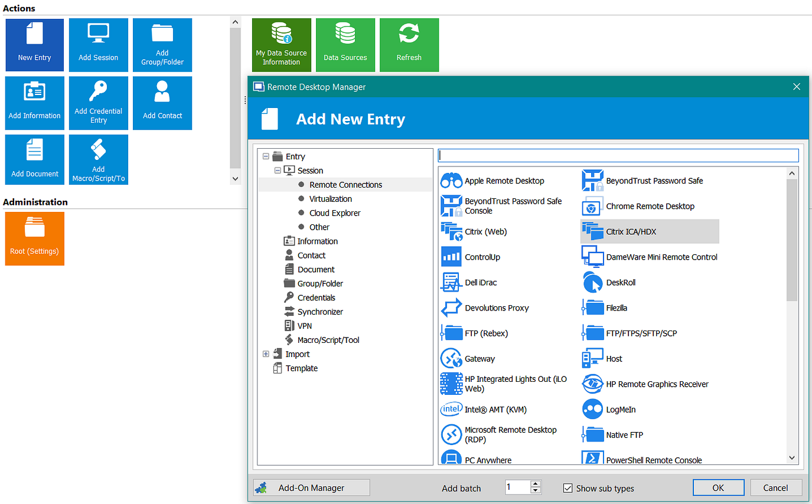Select Macro/Script/Tool in the entry tree
Viewport: 812px width, 504px height.
[328, 340]
